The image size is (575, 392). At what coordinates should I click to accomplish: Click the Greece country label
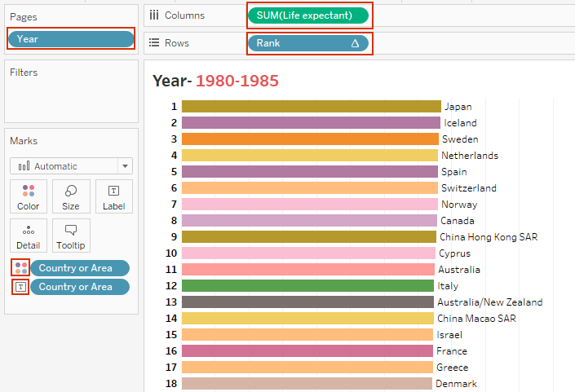coord(452,368)
